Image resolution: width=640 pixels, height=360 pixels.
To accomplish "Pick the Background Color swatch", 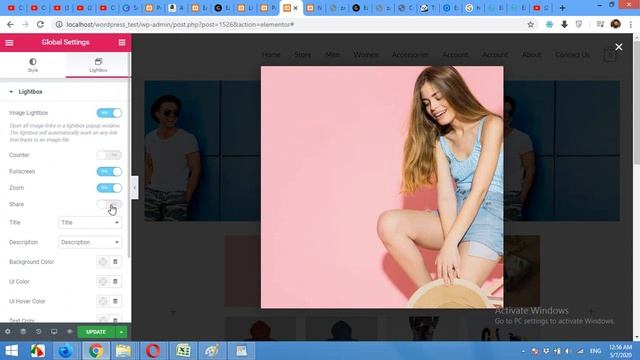I will (x=103, y=262).
